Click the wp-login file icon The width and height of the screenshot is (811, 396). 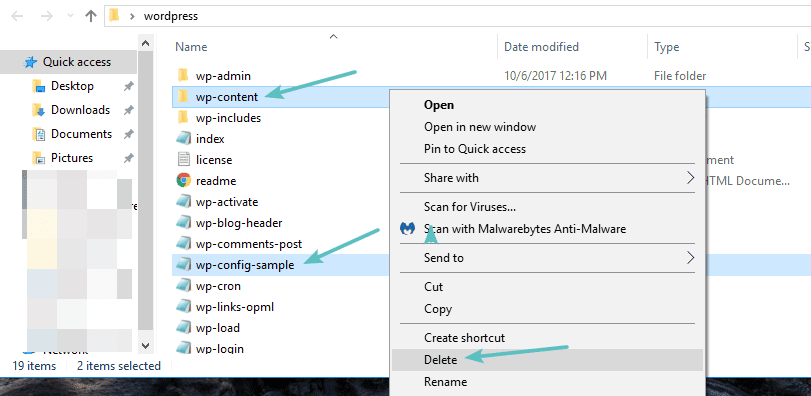184,348
